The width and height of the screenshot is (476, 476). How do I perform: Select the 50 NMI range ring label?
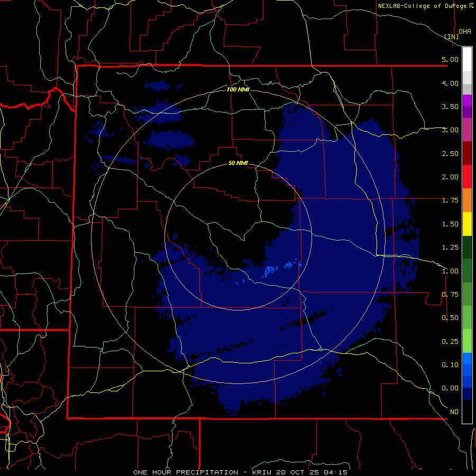click(238, 163)
